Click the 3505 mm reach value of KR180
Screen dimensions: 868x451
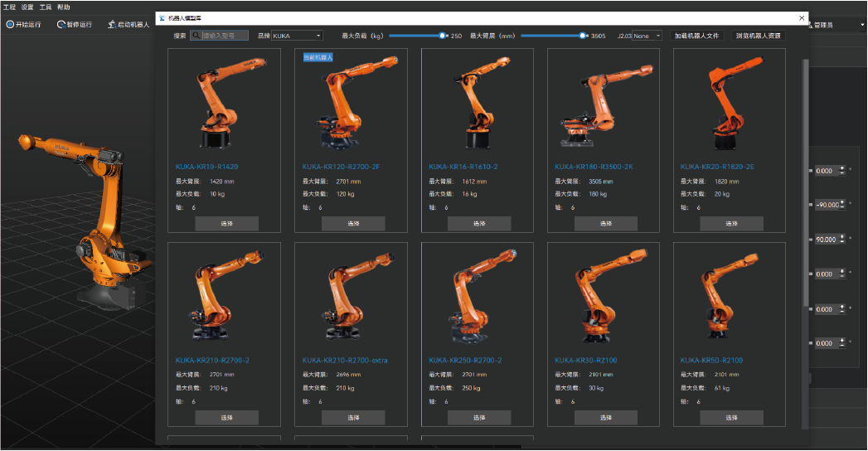(600, 182)
